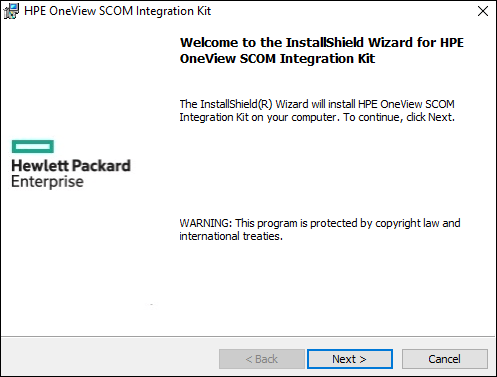Click the installer icon in the title bar
Screen dimensions: 497x377
coord(11,11)
